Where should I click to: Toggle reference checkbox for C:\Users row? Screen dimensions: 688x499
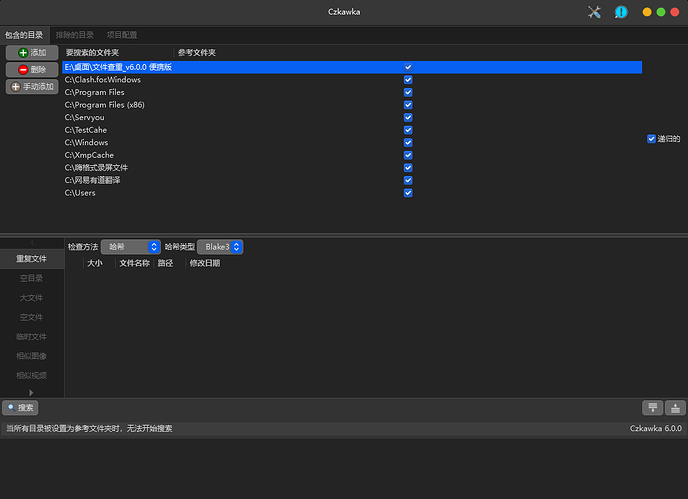coord(408,193)
